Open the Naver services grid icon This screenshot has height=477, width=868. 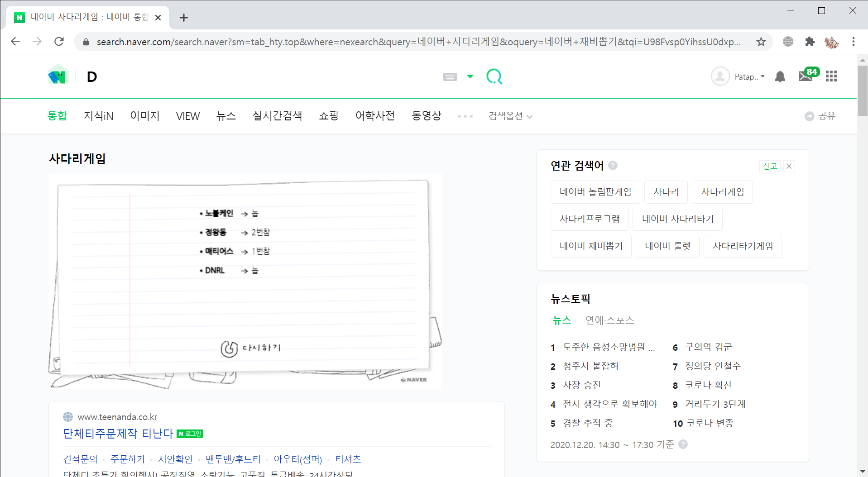(x=831, y=76)
